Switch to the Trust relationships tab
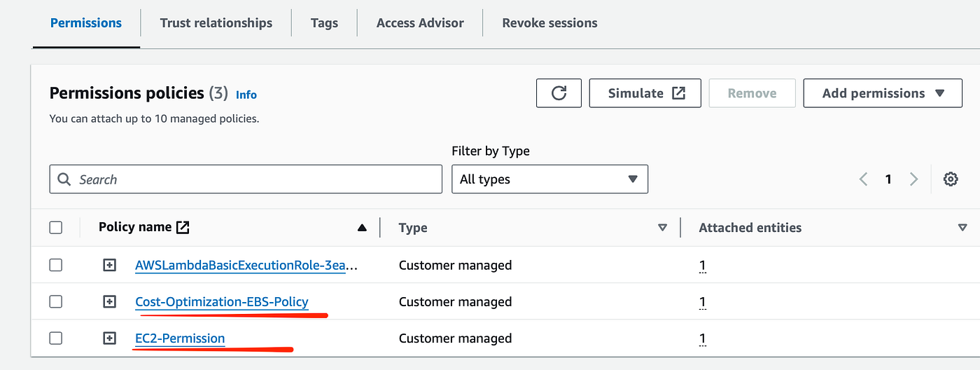This screenshot has width=980, height=370. 216,23
